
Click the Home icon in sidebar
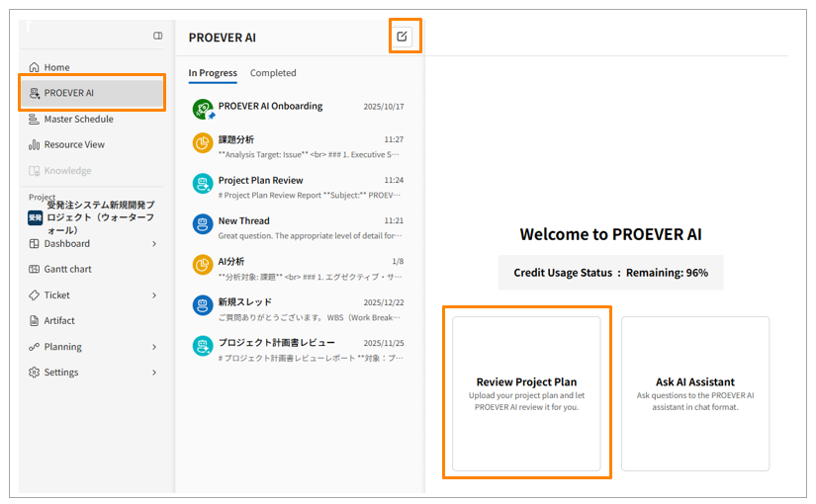point(35,67)
